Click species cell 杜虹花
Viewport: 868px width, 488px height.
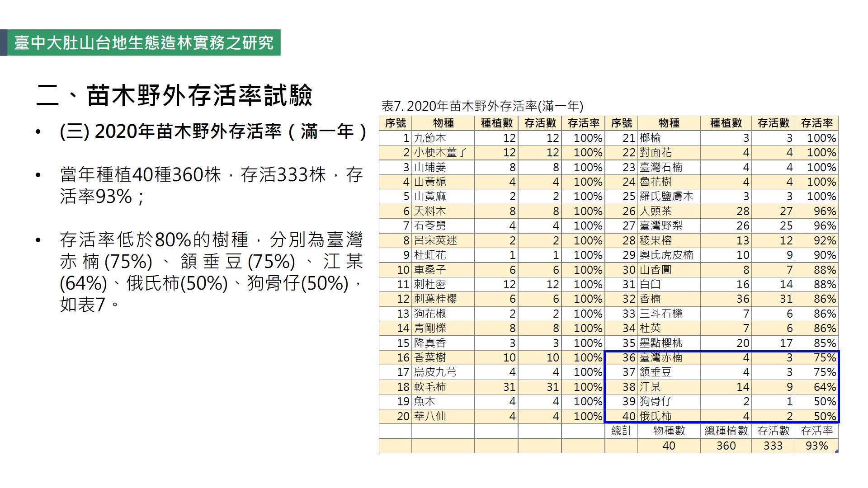(443, 255)
